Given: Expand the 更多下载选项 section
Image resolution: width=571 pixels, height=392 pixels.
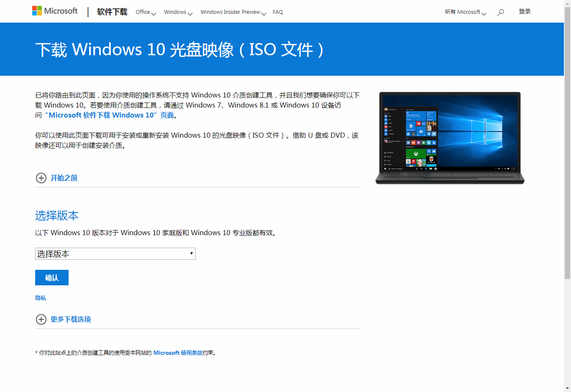Looking at the screenshot, I should click(71, 320).
